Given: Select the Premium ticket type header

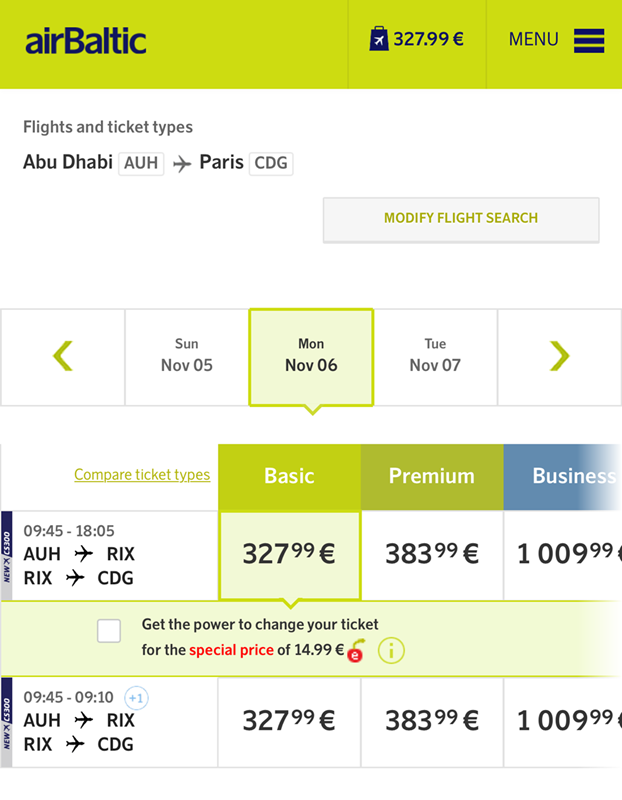Looking at the screenshot, I should (x=432, y=477).
